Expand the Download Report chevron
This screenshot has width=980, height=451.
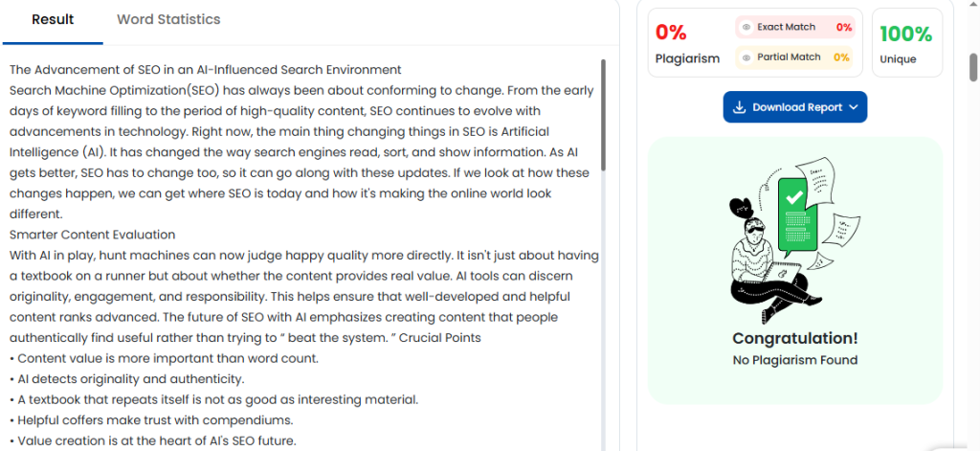[x=853, y=107]
